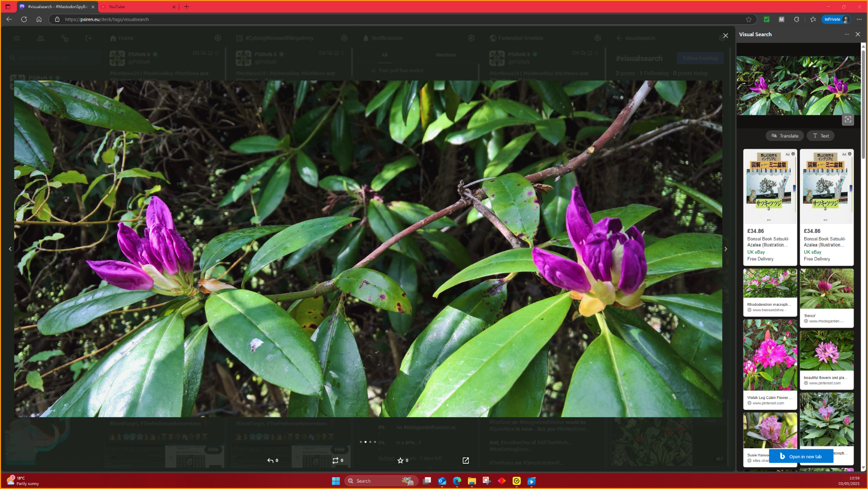
Task: Click the InPrivate profile button
Action: (x=836, y=19)
